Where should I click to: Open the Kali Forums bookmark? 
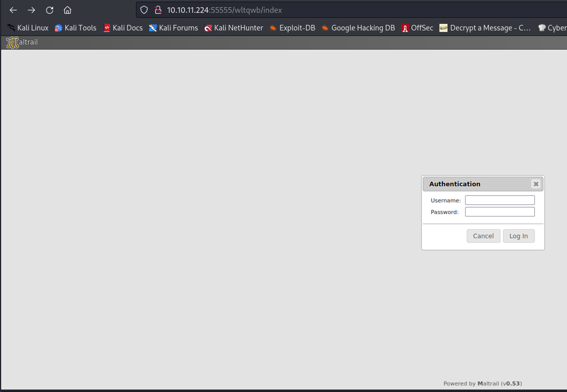[174, 28]
